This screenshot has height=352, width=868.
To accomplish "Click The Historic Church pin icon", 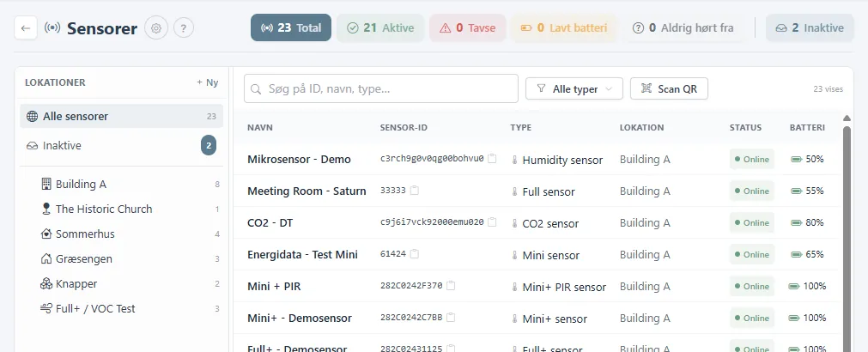I will pyautogui.click(x=46, y=209).
